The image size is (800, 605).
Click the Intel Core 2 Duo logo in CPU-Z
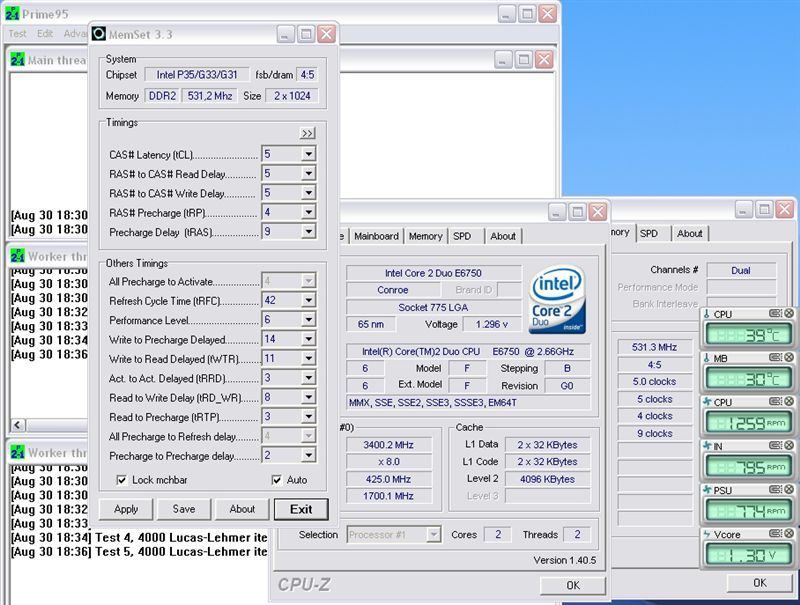pyautogui.click(x=557, y=299)
